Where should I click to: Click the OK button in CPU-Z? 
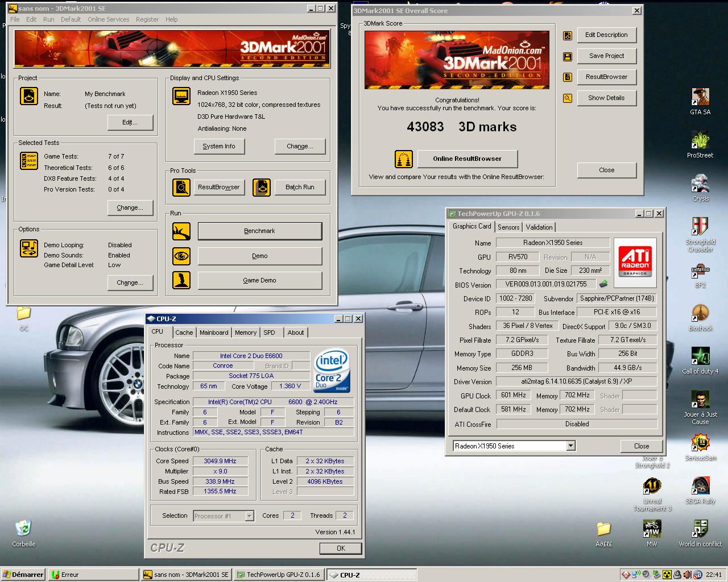click(341, 548)
